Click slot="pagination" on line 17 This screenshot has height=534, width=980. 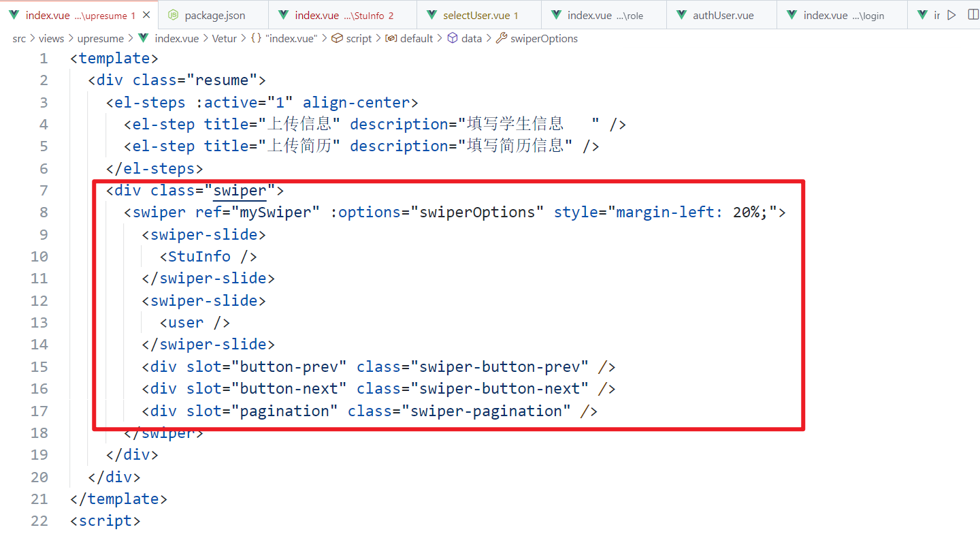262,411
